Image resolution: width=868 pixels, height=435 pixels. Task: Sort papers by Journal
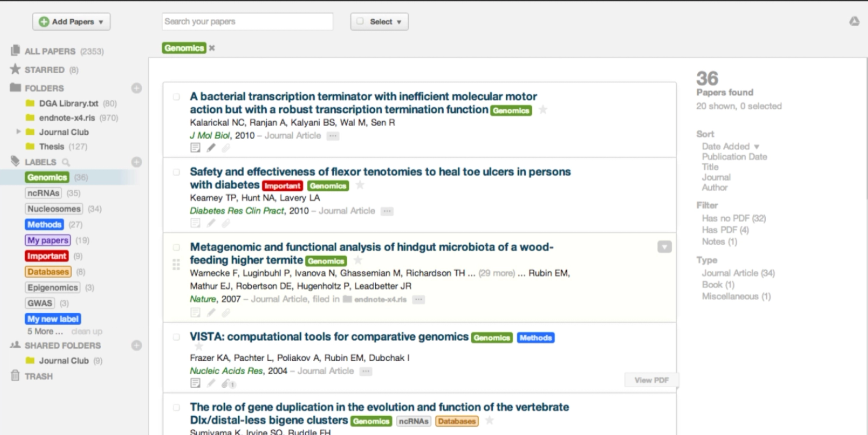point(716,177)
